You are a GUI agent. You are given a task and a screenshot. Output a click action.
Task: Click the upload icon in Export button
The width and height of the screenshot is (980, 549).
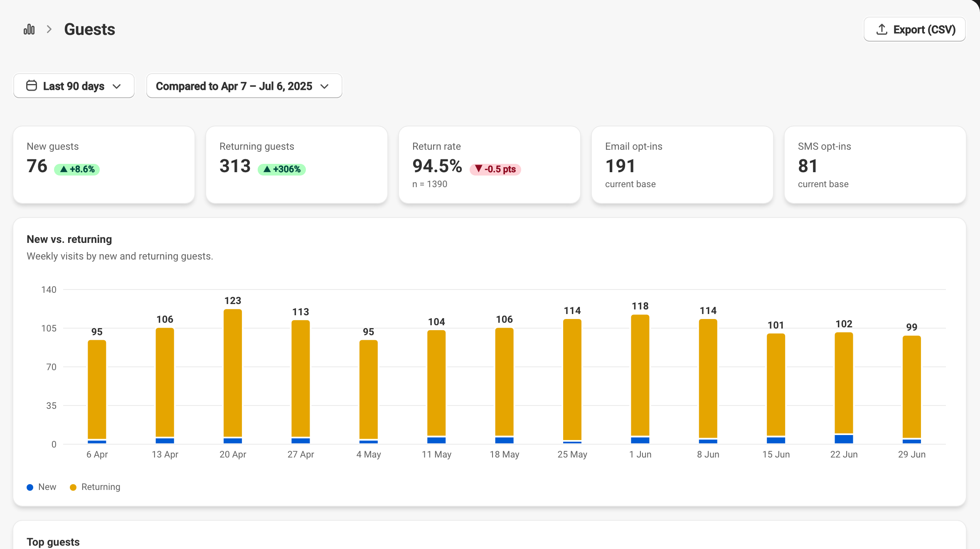click(x=882, y=29)
